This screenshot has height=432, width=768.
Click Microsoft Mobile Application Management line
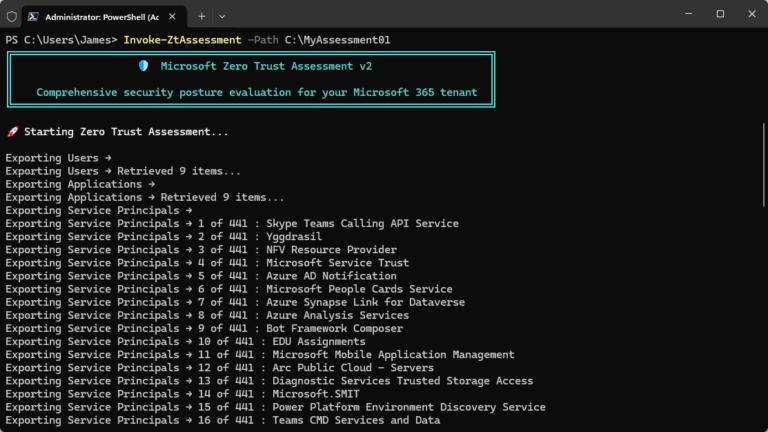coord(260,355)
